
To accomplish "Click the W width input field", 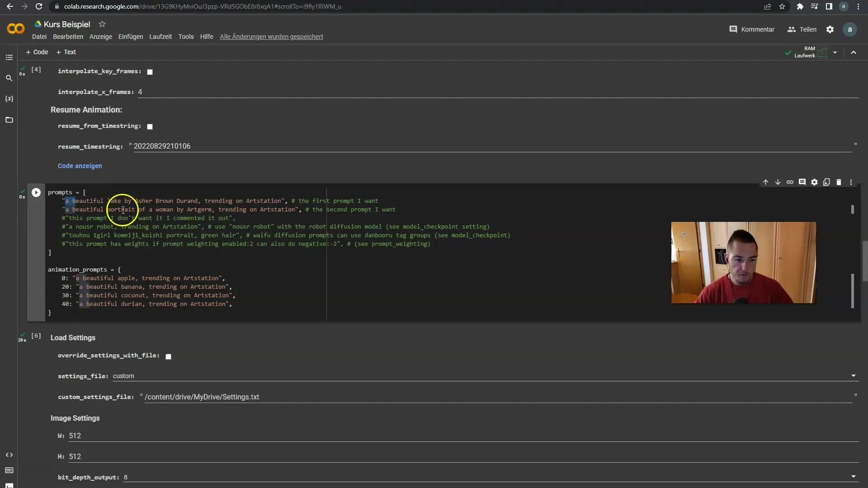I will point(463,436).
